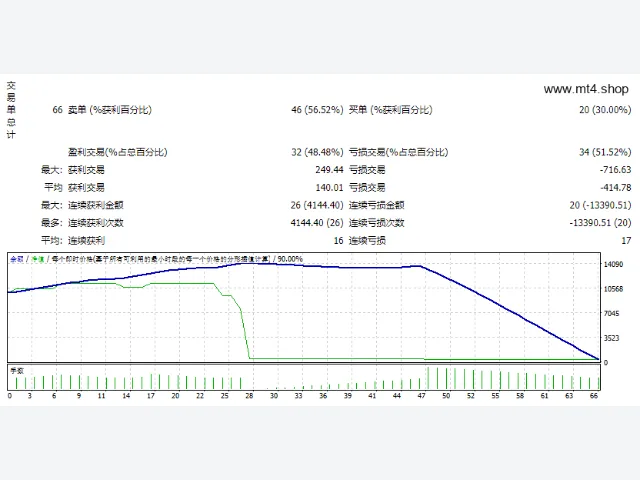
Task: Click x-axis trade marker 41
Action: tap(372, 396)
